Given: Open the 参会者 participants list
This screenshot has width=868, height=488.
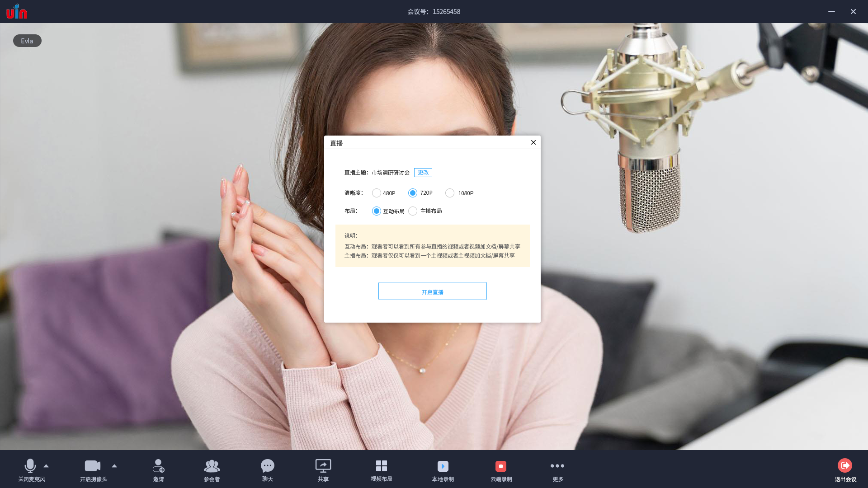Looking at the screenshot, I should click(212, 466).
